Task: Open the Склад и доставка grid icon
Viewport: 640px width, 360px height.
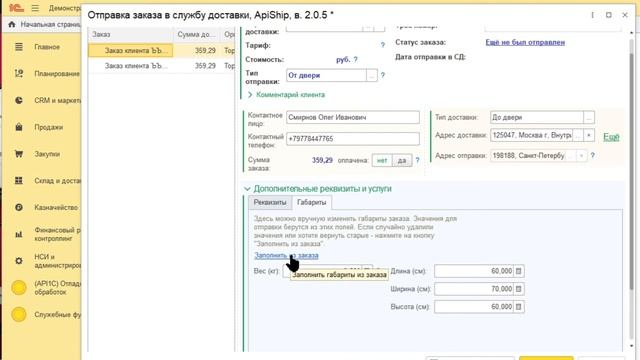Action: click(x=19, y=180)
